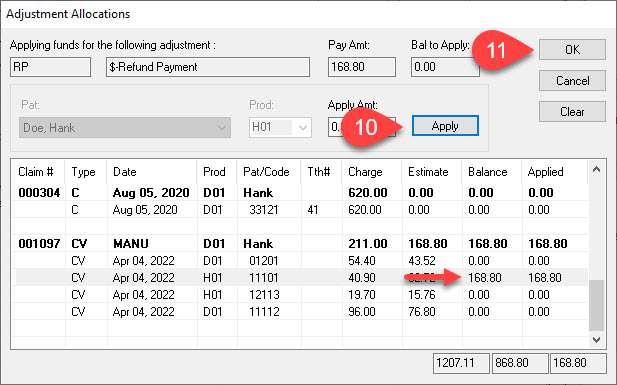Click estimate value 76.80
The height and width of the screenshot is (385, 617).
coord(422,311)
